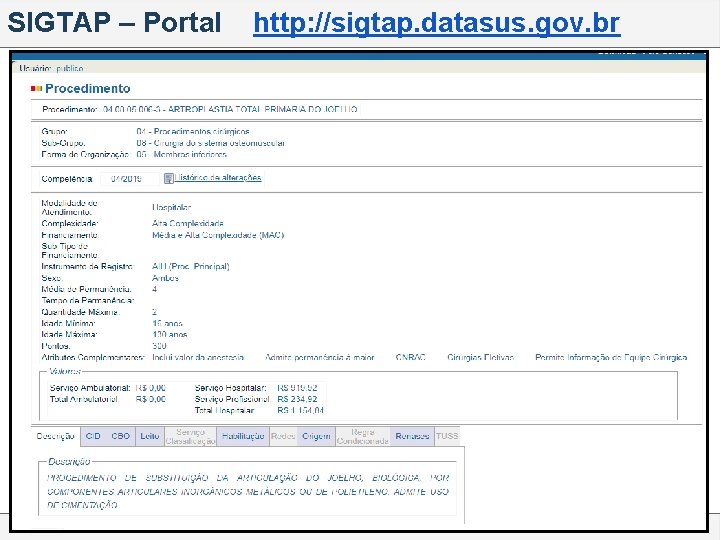Click the Competência field showing 04/2015
The height and width of the screenshot is (540, 720).
[129, 179]
